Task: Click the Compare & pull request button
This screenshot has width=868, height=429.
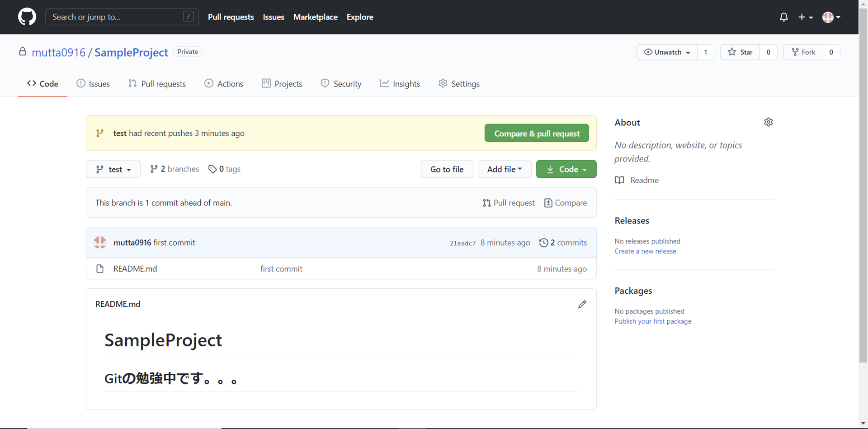Action: (x=537, y=133)
